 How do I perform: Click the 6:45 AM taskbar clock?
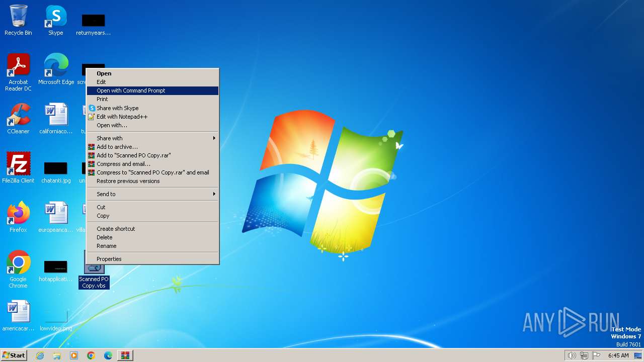click(x=618, y=355)
